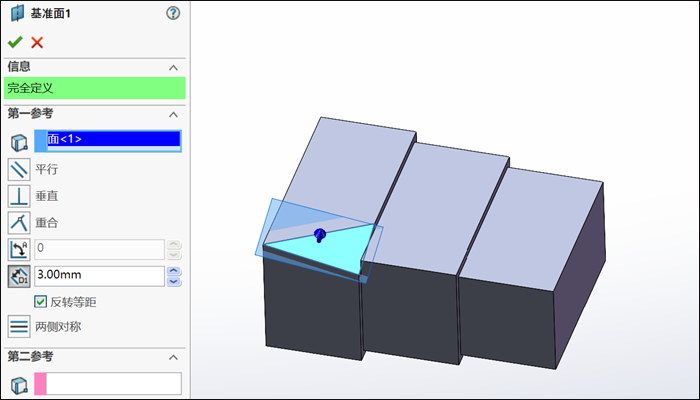The height and width of the screenshot is (400, 700).
Task: Click the pink second reference color marker
Action: click(x=40, y=383)
